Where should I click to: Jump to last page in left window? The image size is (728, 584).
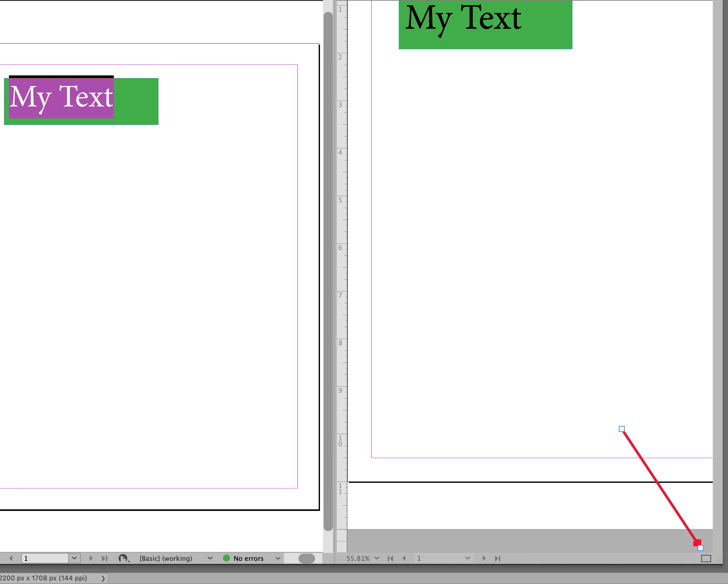(x=105, y=558)
